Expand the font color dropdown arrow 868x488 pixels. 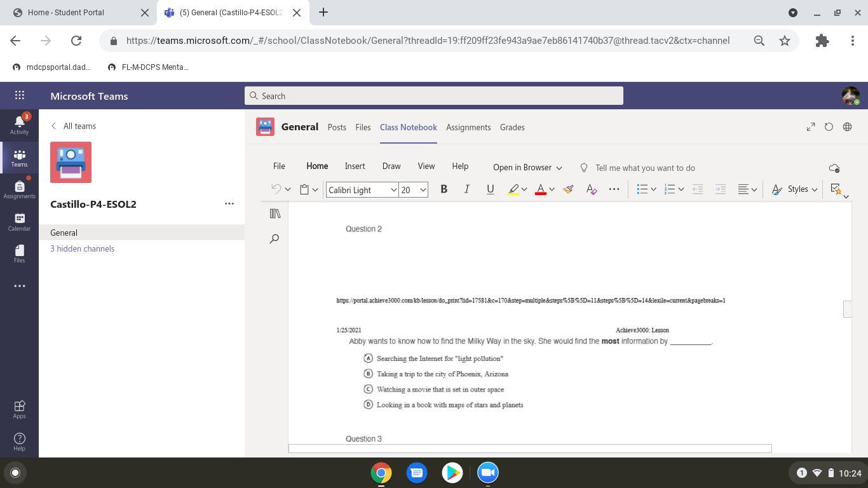click(552, 189)
